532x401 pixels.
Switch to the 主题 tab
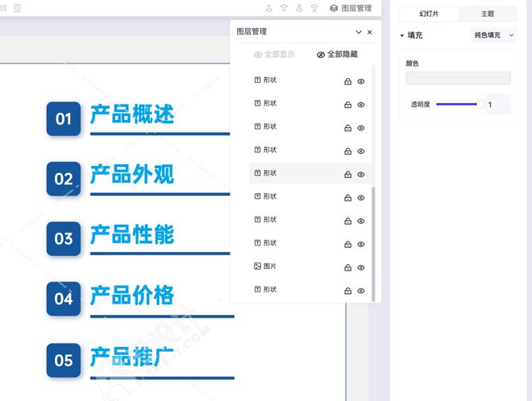tap(487, 14)
